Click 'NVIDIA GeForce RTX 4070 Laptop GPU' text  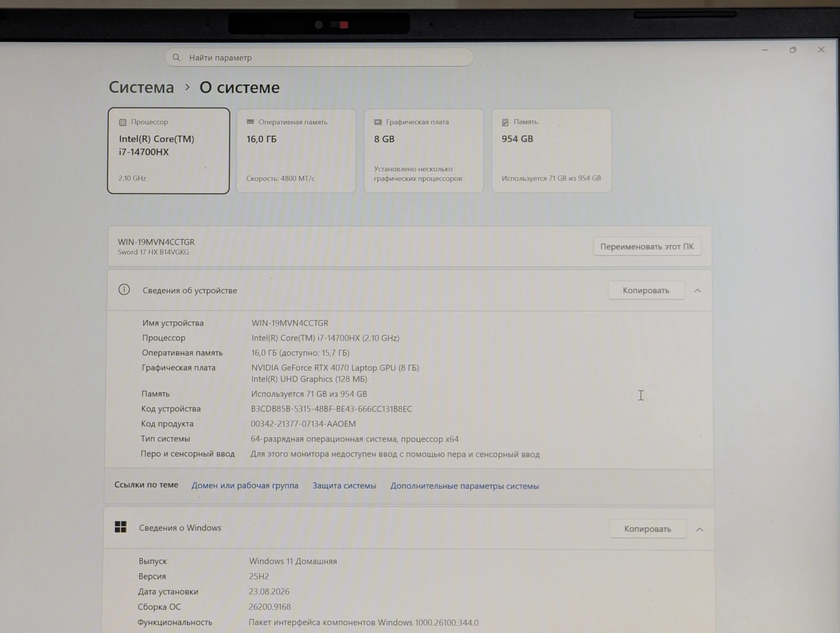(323, 368)
